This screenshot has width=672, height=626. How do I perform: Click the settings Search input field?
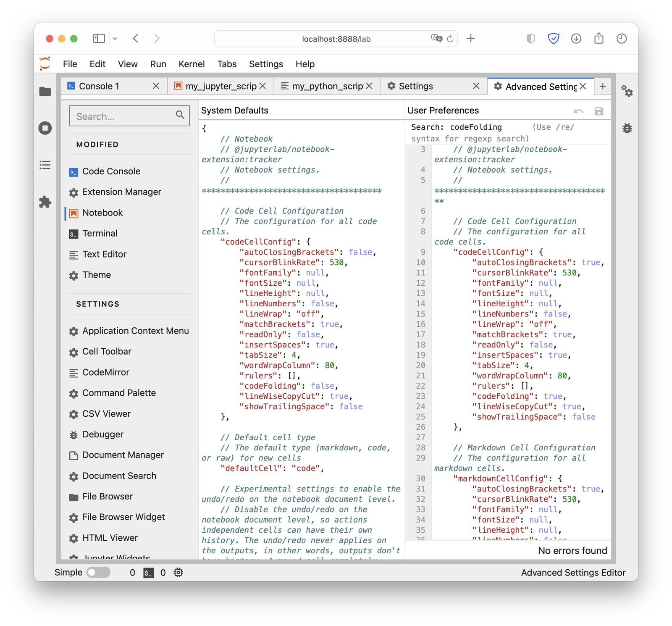(x=129, y=116)
